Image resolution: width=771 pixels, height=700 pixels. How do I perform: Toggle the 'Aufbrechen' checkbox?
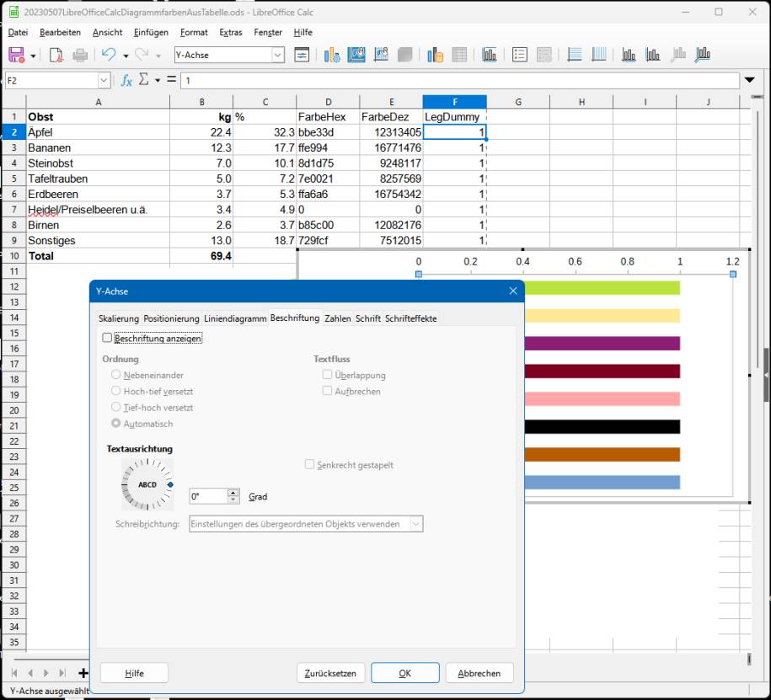click(x=327, y=391)
